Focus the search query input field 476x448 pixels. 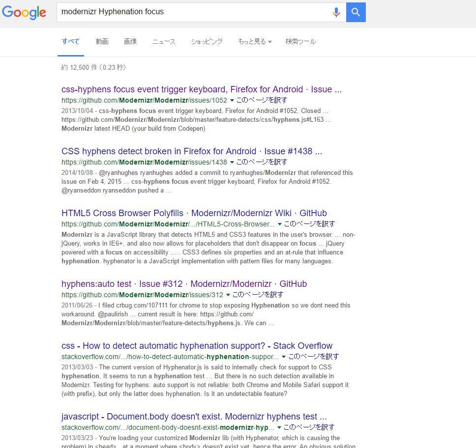194,12
